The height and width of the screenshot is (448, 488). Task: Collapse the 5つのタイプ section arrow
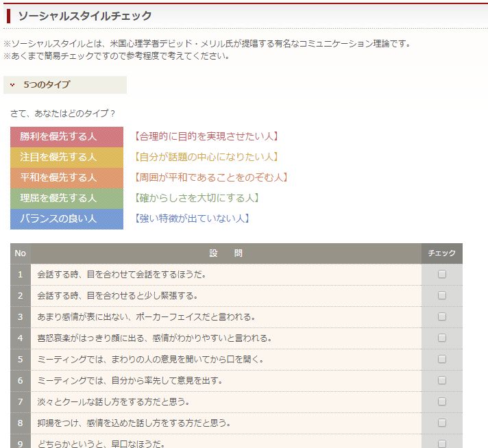coord(12,85)
